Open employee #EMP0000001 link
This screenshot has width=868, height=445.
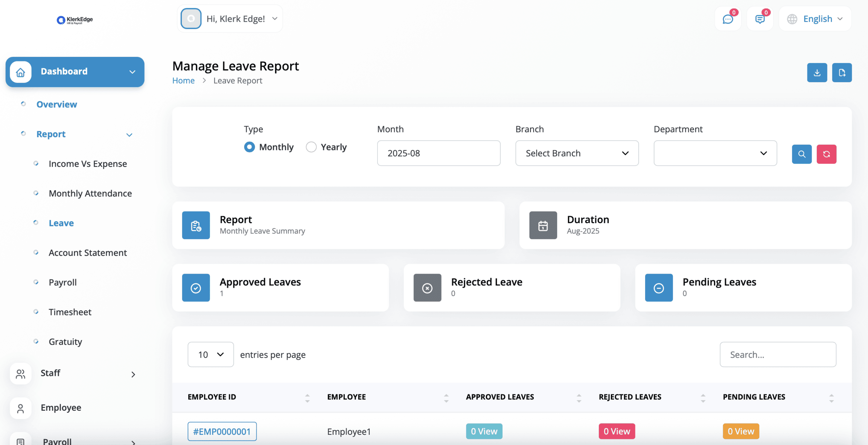[x=222, y=431]
